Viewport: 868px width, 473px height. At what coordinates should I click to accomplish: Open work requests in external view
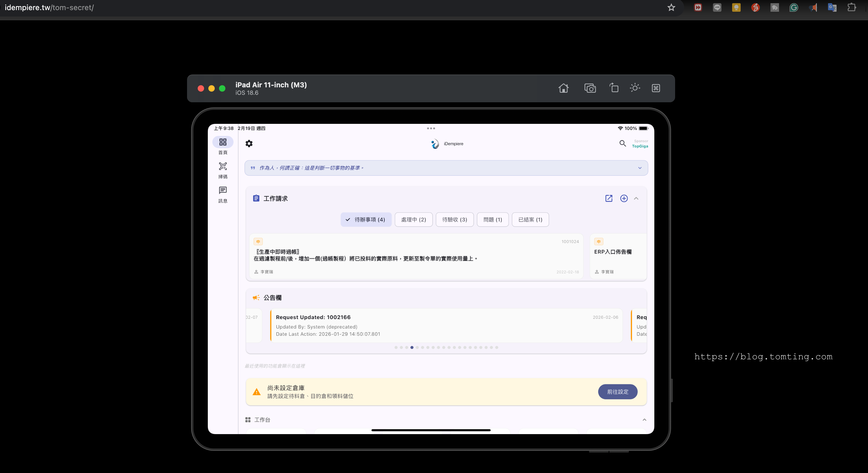click(609, 198)
